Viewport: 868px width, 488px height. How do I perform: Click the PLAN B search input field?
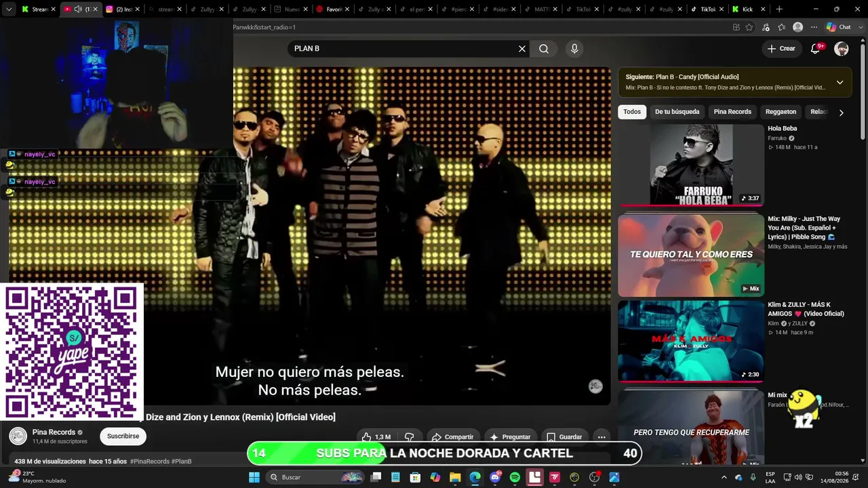(403, 49)
